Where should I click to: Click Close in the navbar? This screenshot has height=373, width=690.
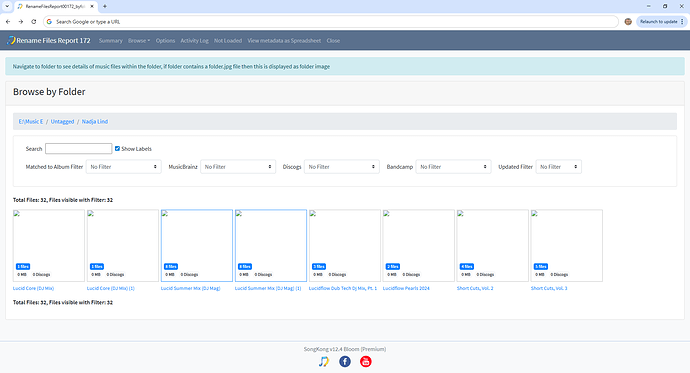(x=333, y=40)
